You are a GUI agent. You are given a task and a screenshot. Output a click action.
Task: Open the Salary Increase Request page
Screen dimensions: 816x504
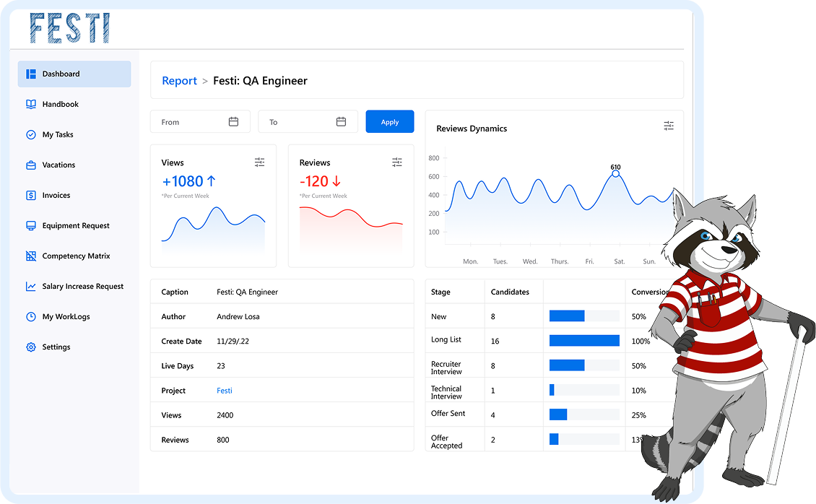point(82,287)
